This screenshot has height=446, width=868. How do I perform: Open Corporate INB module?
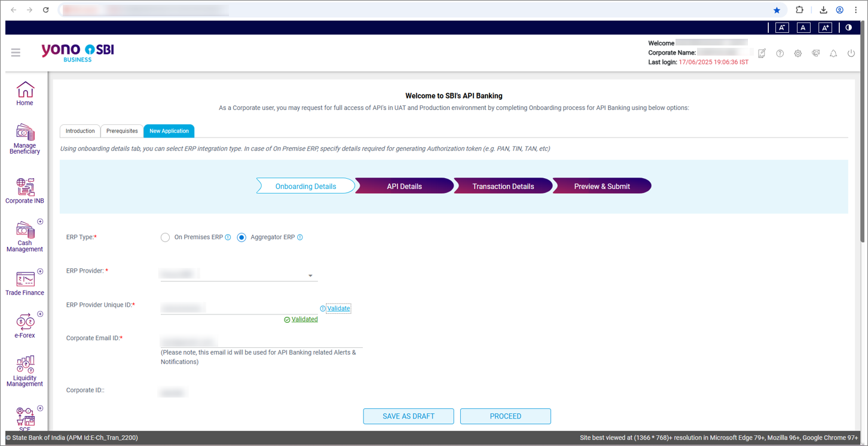tap(25, 191)
